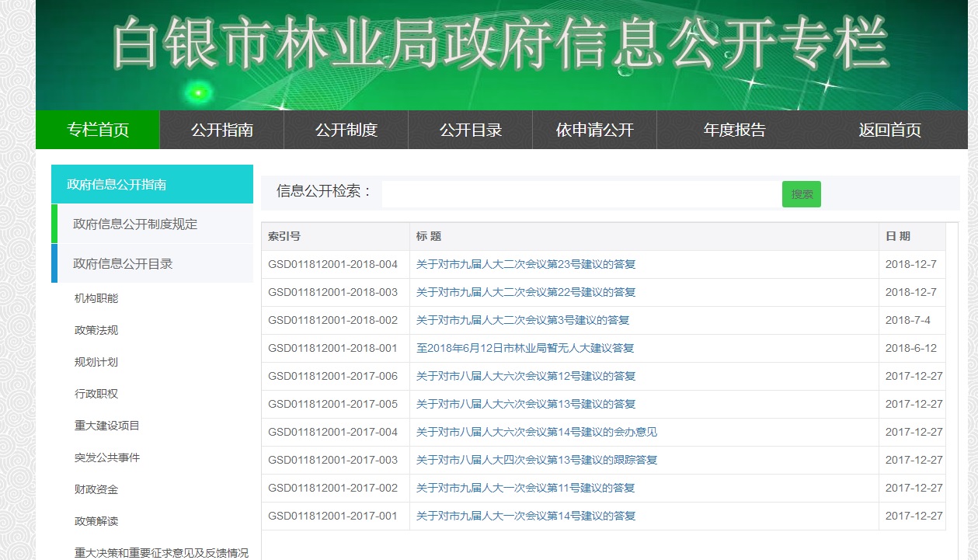Viewport: 978px width, 560px height.
Task: Focus the 信息公开检索 search input field
Action: [581, 194]
